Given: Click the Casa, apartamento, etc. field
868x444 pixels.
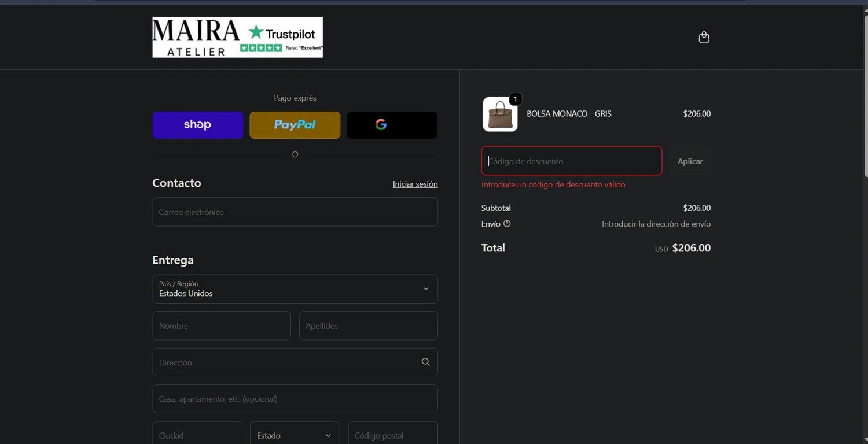Looking at the screenshot, I should (295, 399).
